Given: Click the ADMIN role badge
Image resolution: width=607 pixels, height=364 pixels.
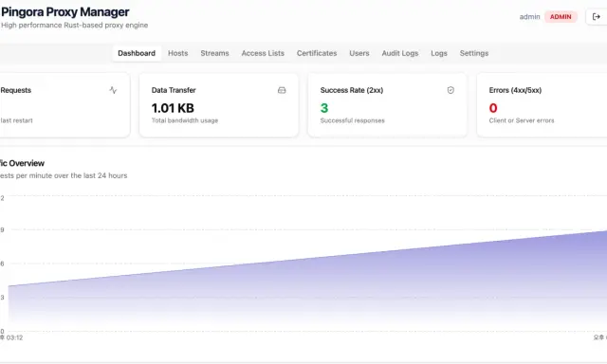Looking at the screenshot, I should click(561, 17).
